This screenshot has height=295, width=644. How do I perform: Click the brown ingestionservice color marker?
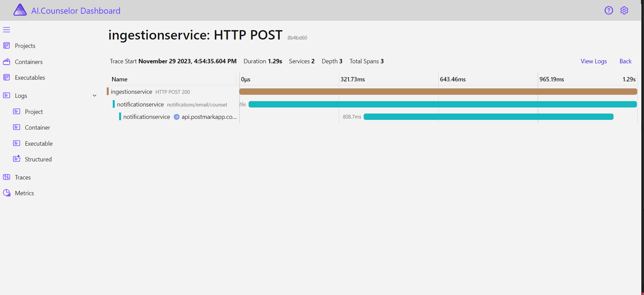108,91
